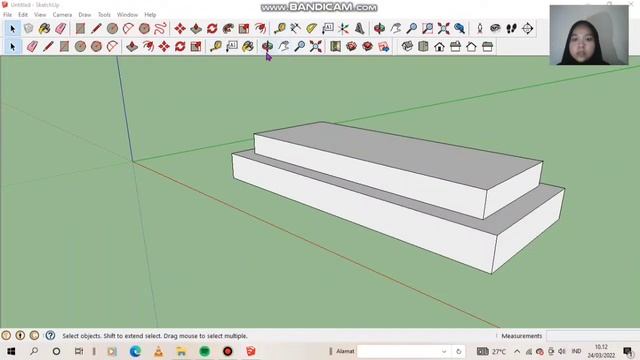Open the Tools menu
The height and width of the screenshot is (360, 640).
[104, 15]
